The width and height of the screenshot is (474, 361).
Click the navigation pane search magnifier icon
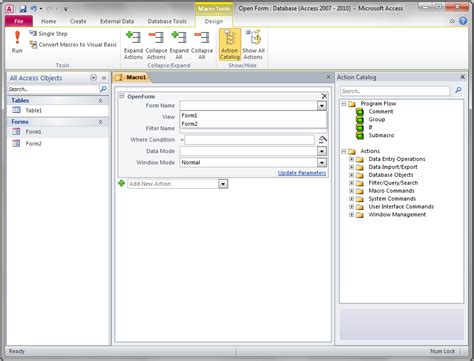104,89
